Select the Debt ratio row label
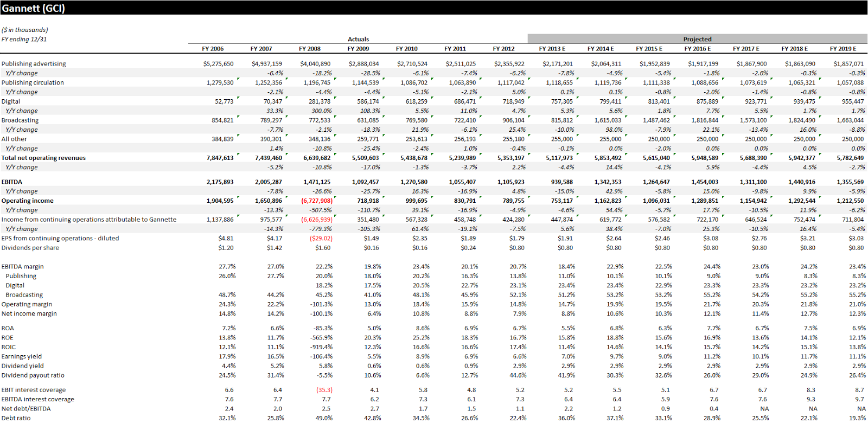Viewport: 868px width, 423px height. (16, 418)
